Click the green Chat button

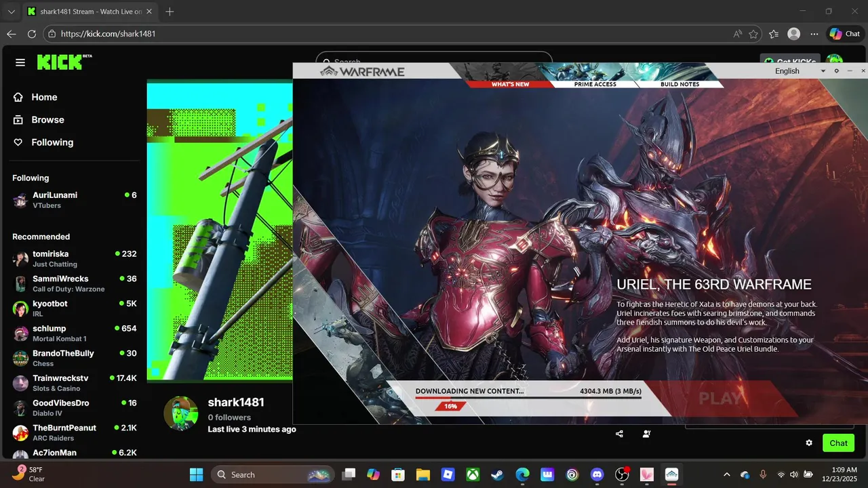(x=838, y=443)
